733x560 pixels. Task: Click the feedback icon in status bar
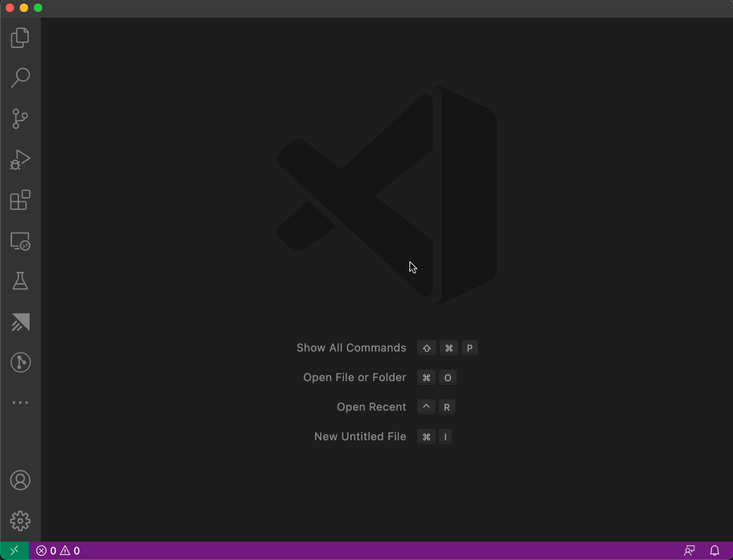[689, 551]
